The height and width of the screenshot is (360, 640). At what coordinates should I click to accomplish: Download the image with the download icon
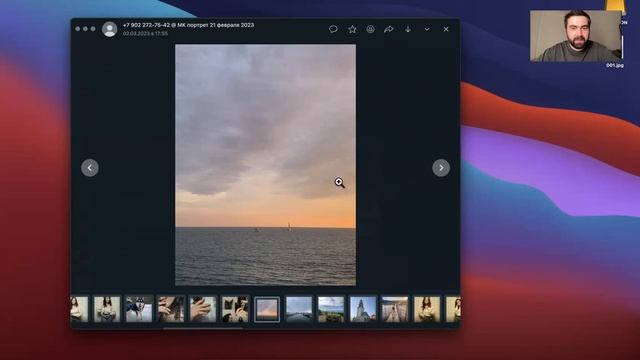click(x=408, y=29)
